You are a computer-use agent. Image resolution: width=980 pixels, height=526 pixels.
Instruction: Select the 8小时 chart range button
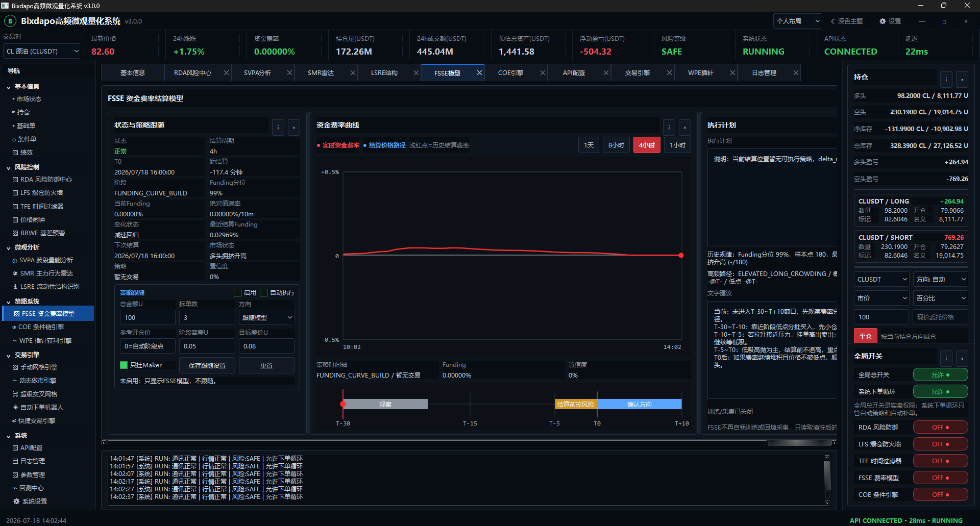pos(616,145)
